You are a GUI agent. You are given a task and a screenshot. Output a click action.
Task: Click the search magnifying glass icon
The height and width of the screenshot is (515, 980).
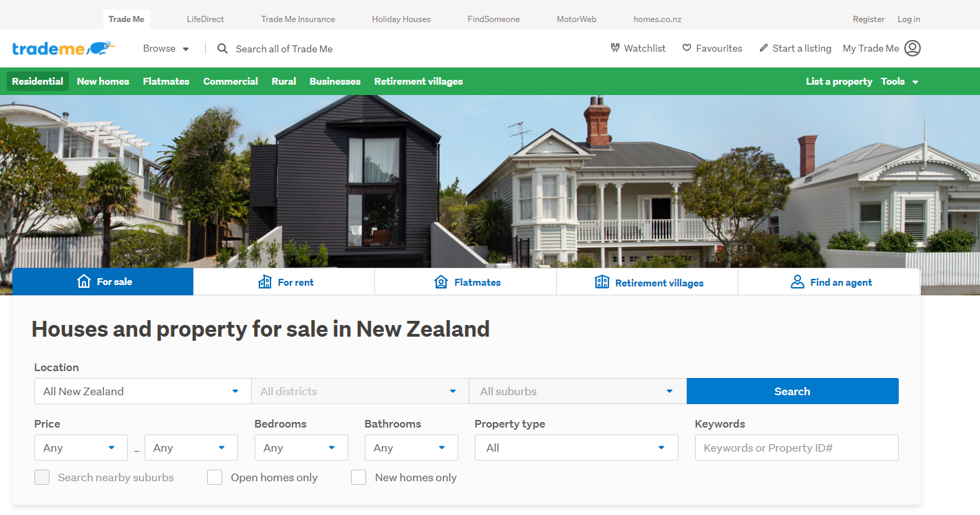(222, 48)
